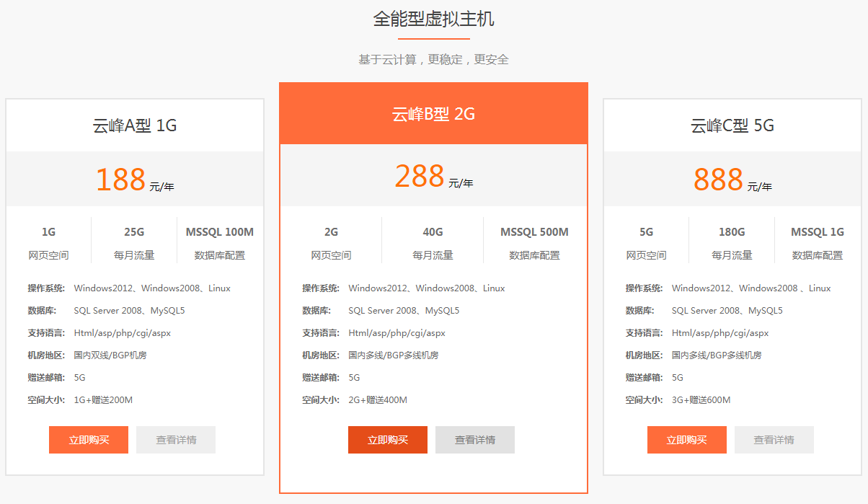Click the MSSQL 1G database spec
This screenshot has width=868, height=504.
click(817, 232)
